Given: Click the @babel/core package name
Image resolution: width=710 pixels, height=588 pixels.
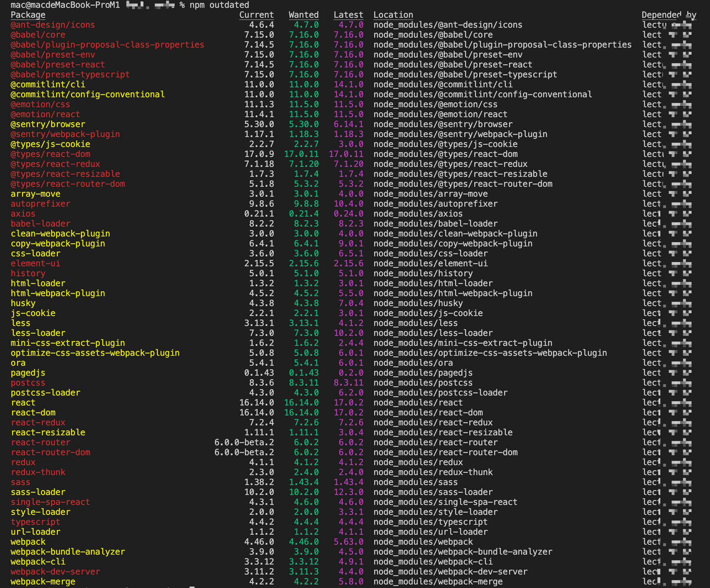Looking at the screenshot, I should tap(38, 35).
